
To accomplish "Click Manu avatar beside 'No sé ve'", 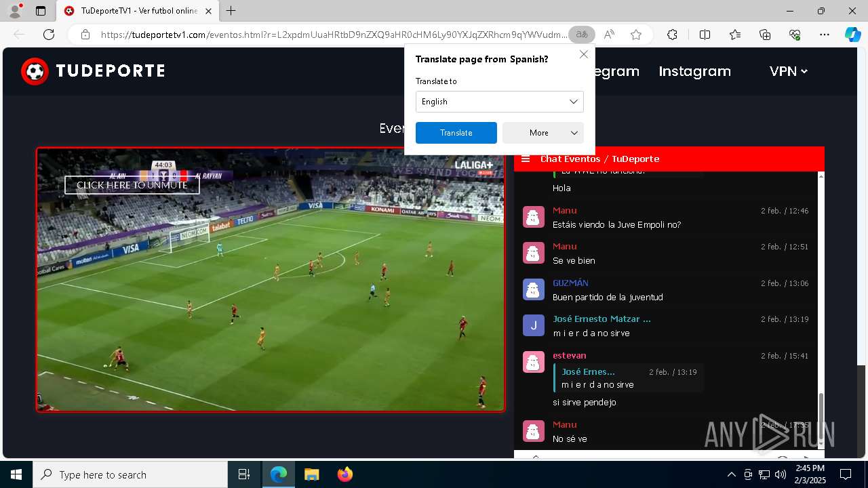I will point(534,431).
